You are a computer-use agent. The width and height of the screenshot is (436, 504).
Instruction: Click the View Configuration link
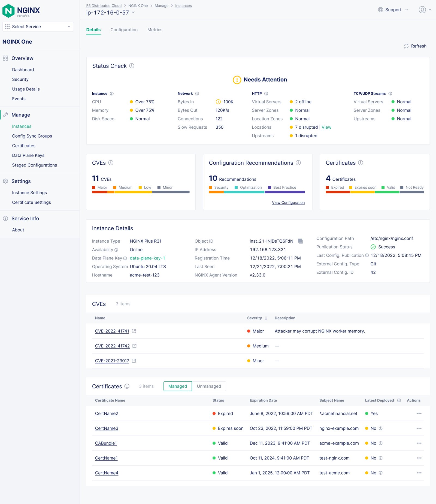point(288,203)
